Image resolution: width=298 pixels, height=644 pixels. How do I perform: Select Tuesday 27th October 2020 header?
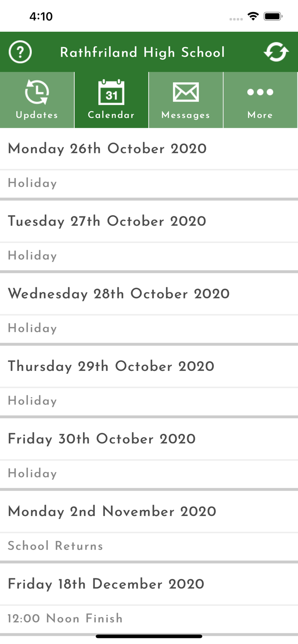pos(107,222)
